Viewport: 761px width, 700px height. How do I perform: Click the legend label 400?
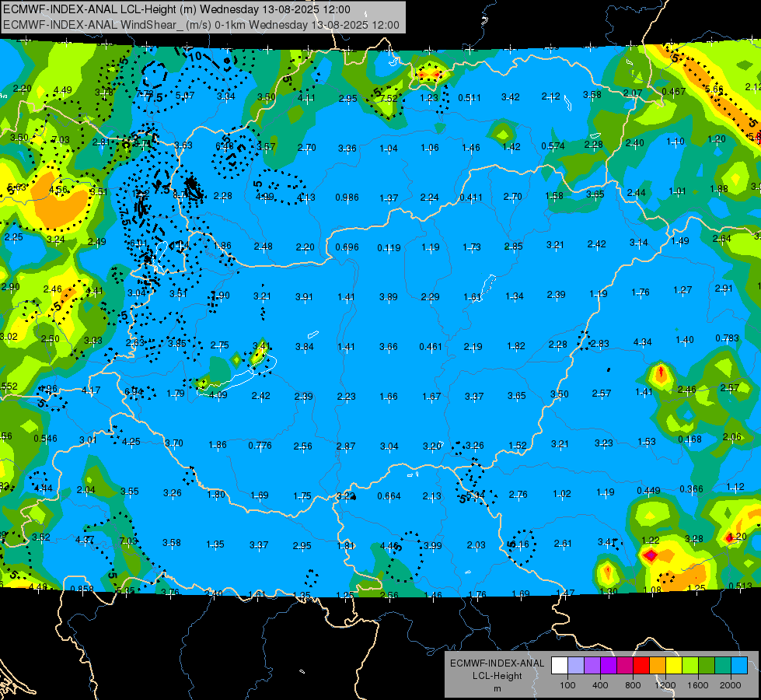coord(600,685)
